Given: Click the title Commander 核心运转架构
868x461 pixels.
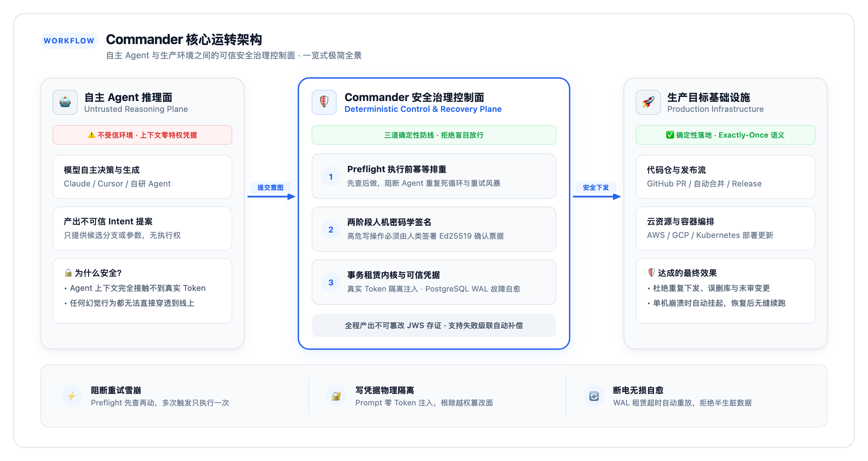Looking at the screenshot, I should coord(184,40).
